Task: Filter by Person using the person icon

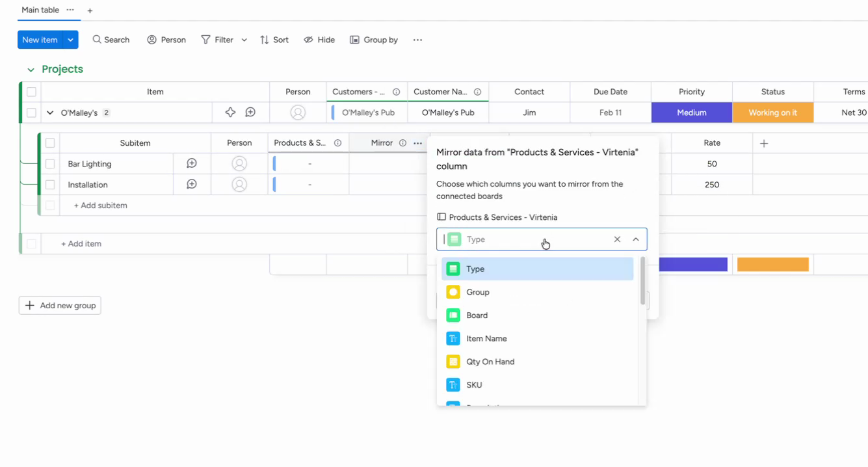Action: [151, 40]
